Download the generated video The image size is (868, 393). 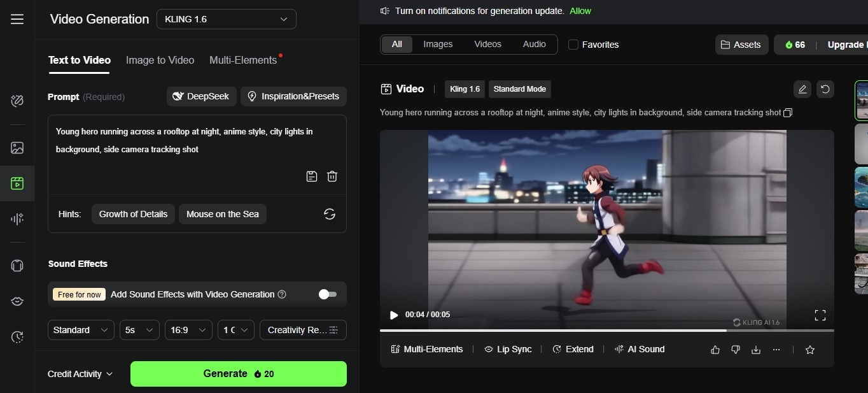click(x=756, y=350)
